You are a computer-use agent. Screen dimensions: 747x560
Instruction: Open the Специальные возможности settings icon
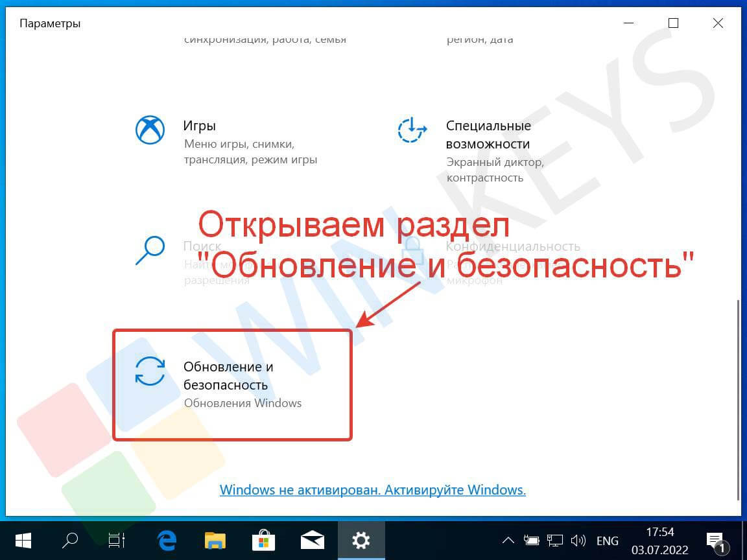click(412, 130)
